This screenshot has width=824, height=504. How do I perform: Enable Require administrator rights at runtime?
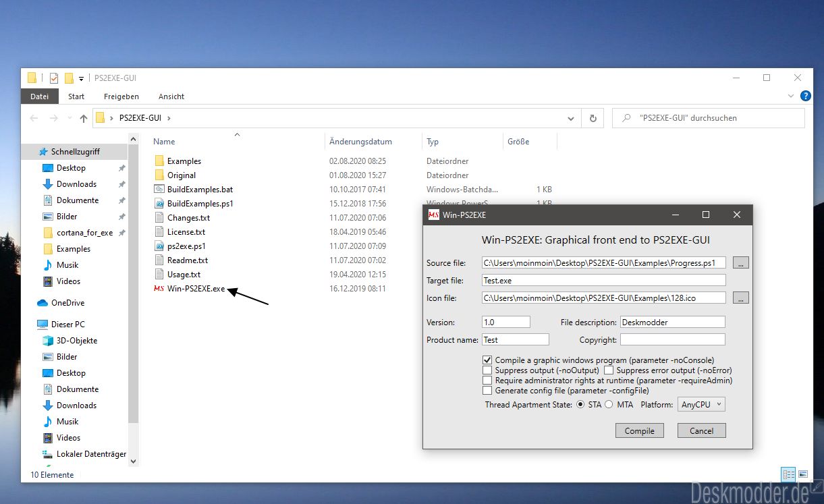488,381
